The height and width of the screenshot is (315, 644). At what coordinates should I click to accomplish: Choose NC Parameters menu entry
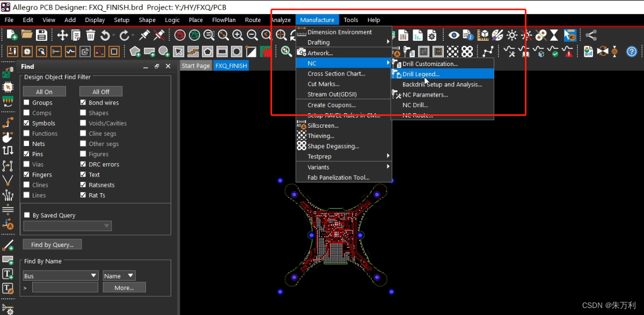coord(442,94)
